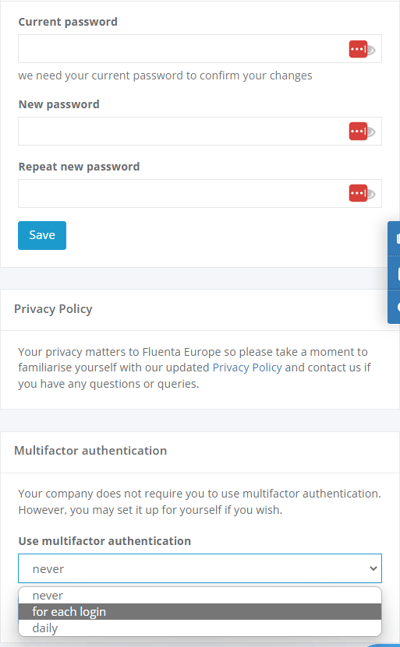Click the red password manager icon in Current password
Image resolution: width=400 pixels, height=647 pixels.
tap(358, 49)
